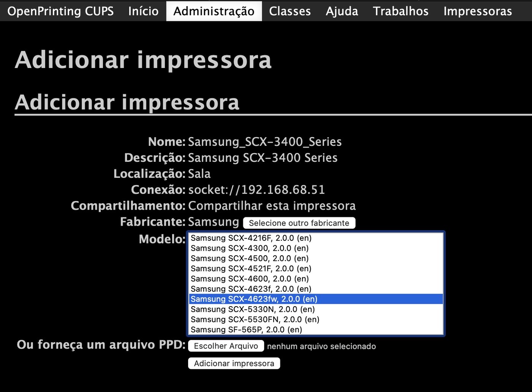
Task: Select Samsung SCX-4600 model entry
Action: pyautogui.click(x=250, y=279)
